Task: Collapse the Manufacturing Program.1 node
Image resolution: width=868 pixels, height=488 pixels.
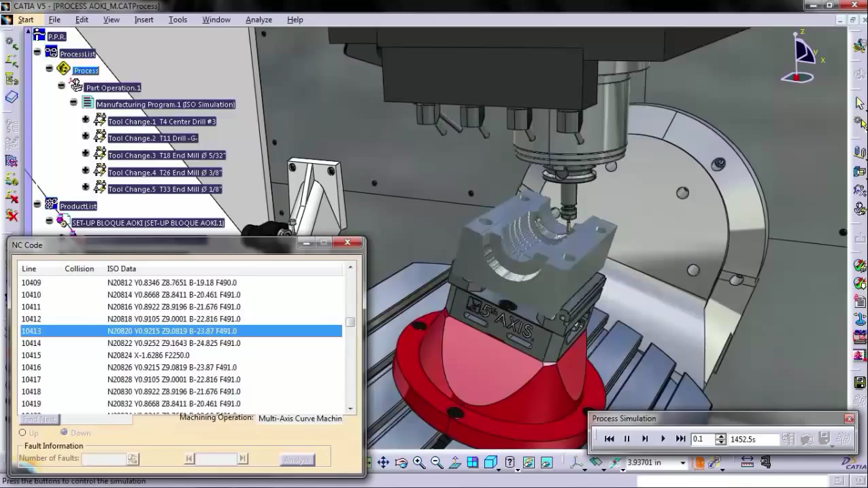Action: coord(73,103)
